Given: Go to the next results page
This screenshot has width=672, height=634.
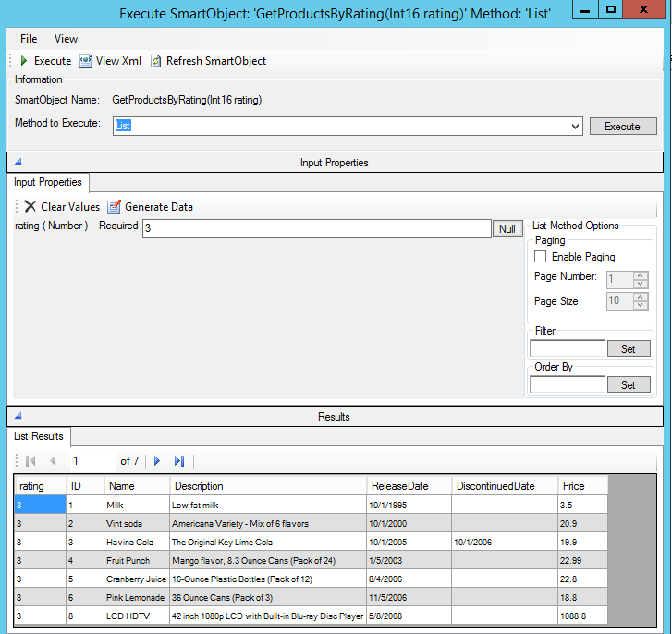Looking at the screenshot, I should 157,460.
